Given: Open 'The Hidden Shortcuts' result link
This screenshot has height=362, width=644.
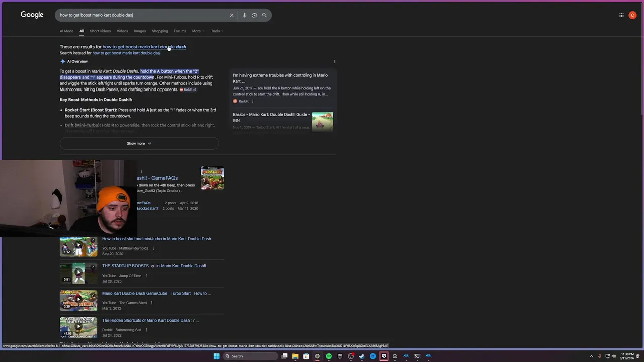Looking at the screenshot, I should (150, 320).
